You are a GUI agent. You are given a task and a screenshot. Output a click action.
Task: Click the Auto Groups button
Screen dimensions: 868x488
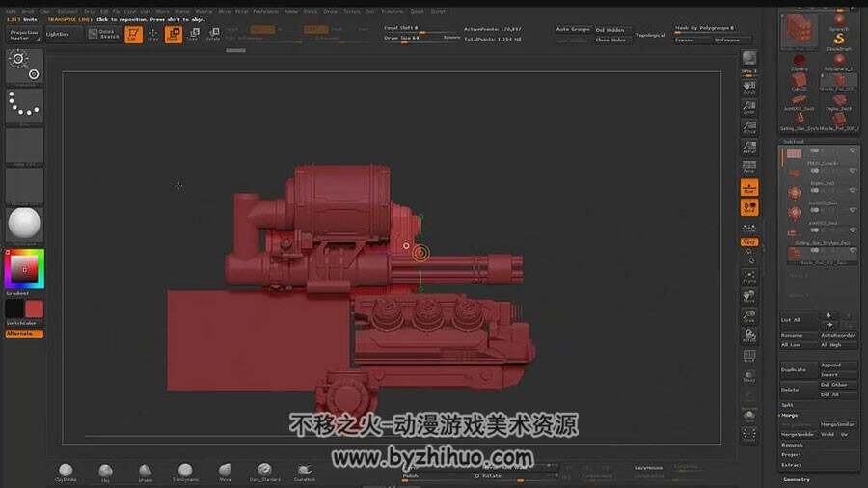click(x=573, y=29)
